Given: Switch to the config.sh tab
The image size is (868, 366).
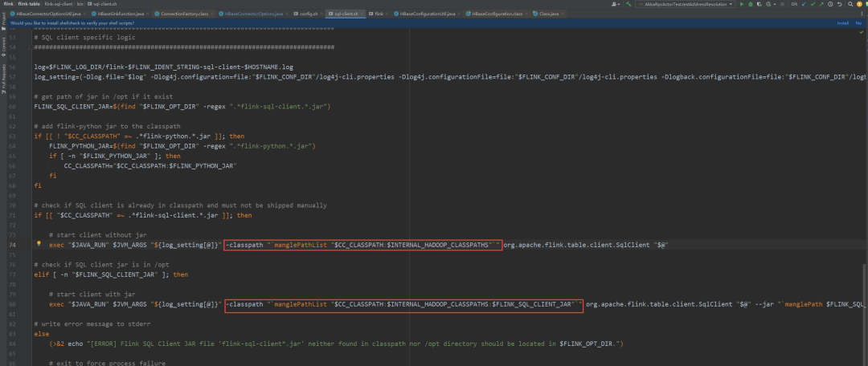Looking at the screenshot, I should click(307, 14).
